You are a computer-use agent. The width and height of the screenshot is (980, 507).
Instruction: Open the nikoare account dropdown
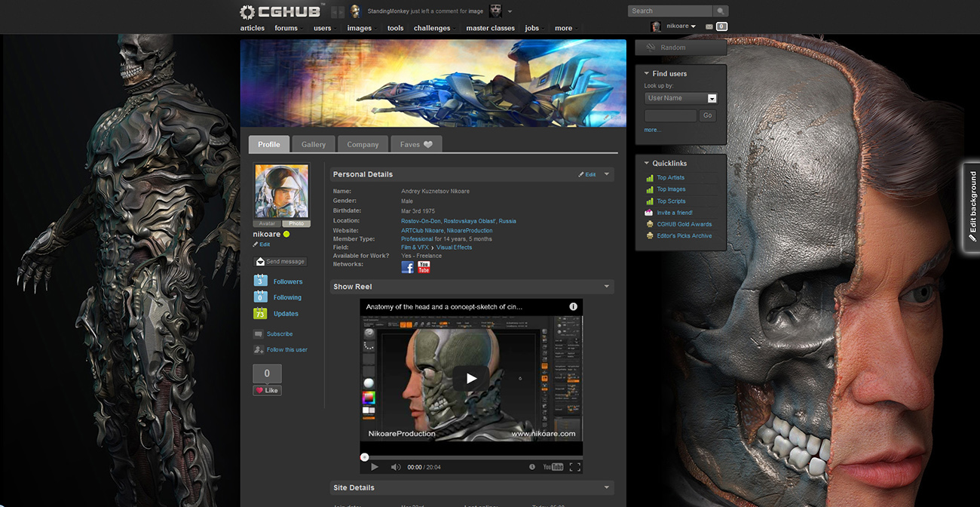pyautogui.click(x=681, y=26)
